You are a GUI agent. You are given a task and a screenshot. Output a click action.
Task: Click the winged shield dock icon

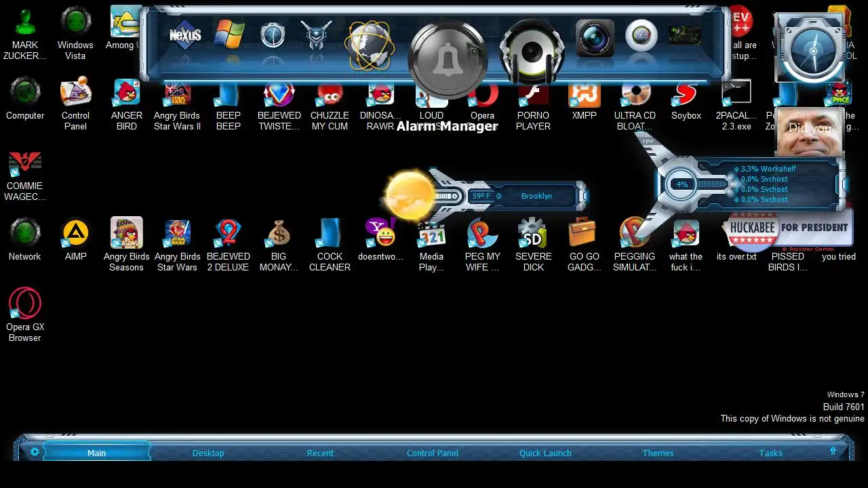tap(316, 35)
